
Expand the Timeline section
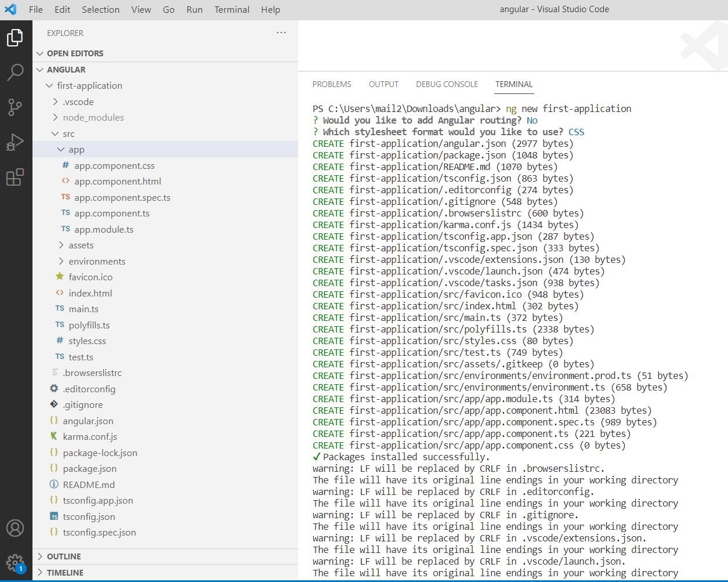point(165,573)
